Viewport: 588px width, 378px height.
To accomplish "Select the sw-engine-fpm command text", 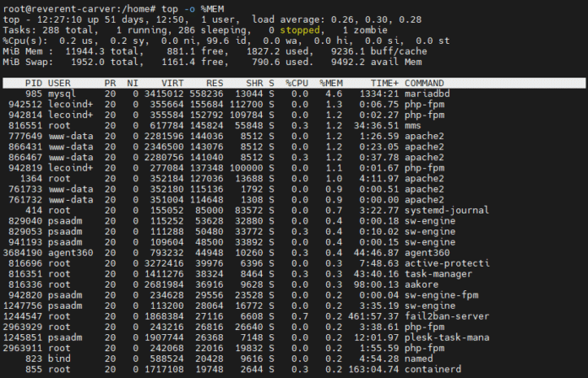I will click(441, 295).
